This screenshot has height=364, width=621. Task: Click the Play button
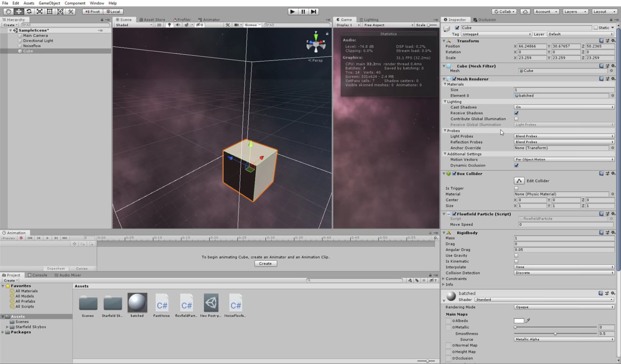[x=293, y=11]
